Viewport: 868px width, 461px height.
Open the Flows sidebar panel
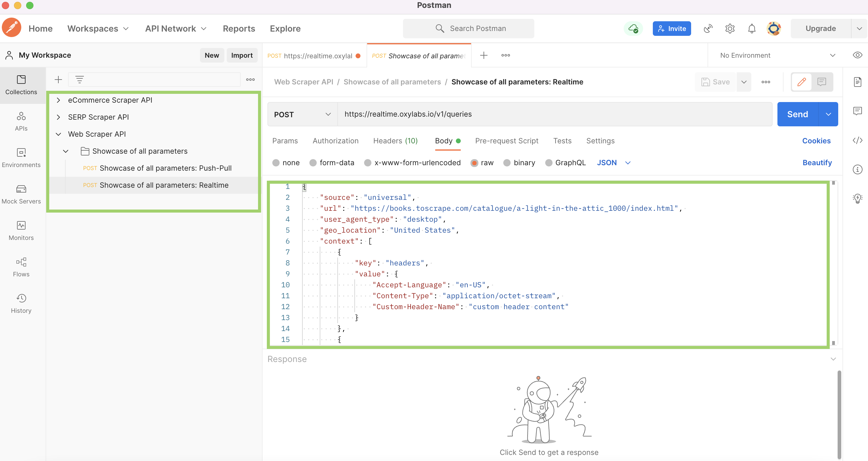click(21, 267)
